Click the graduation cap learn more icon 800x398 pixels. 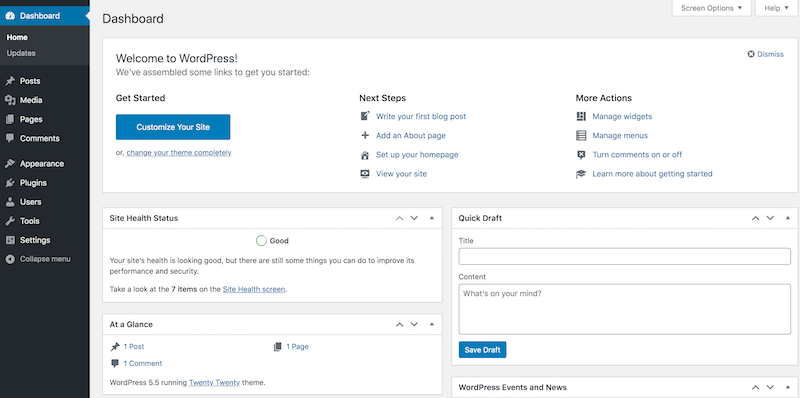click(581, 173)
